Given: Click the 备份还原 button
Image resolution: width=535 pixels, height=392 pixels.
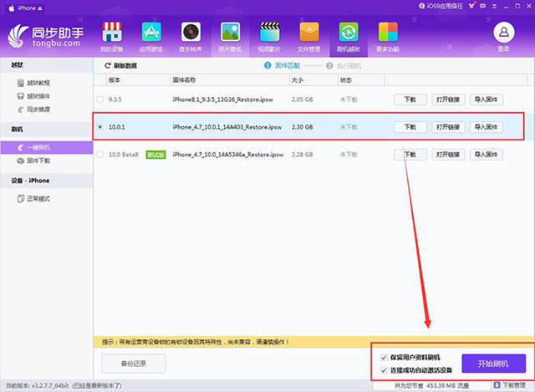Looking at the screenshot, I should 134,364.
